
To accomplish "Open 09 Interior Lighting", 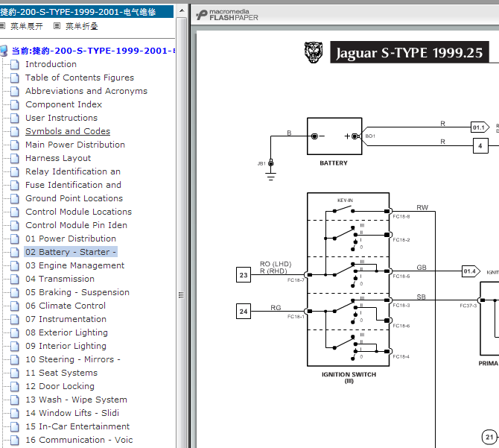I will (x=66, y=346).
